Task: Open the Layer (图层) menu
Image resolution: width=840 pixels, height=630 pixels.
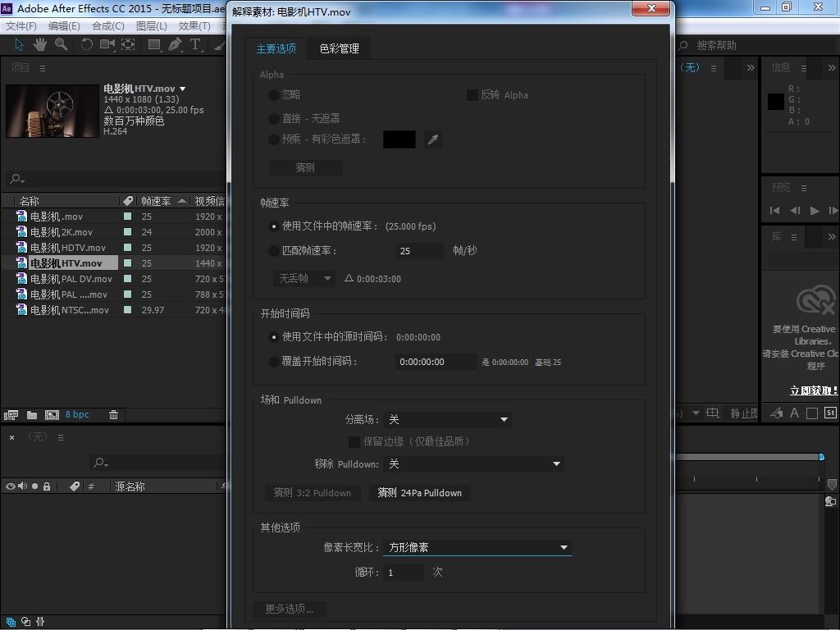Action: [x=151, y=26]
